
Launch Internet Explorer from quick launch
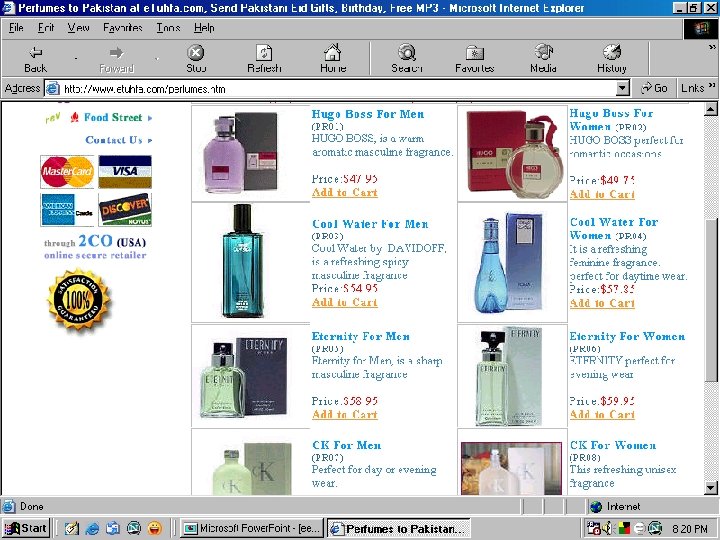(92, 529)
